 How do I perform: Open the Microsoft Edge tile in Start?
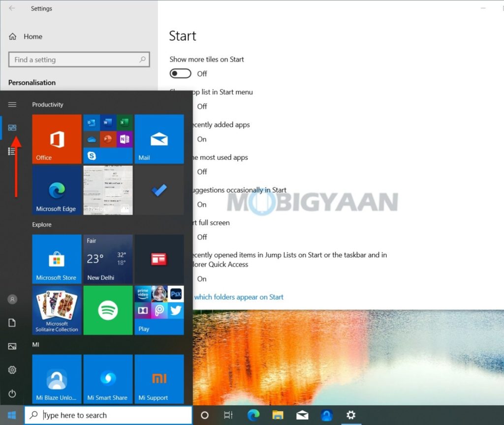coord(57,190)
